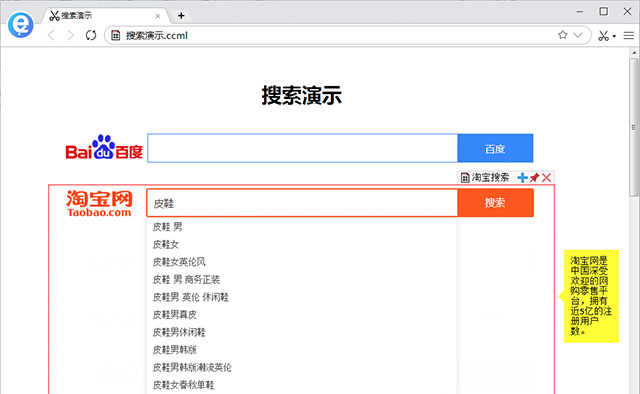Click the Taobao logo
The width and height of the screenshot is (640, 394).
click(99, 203)
